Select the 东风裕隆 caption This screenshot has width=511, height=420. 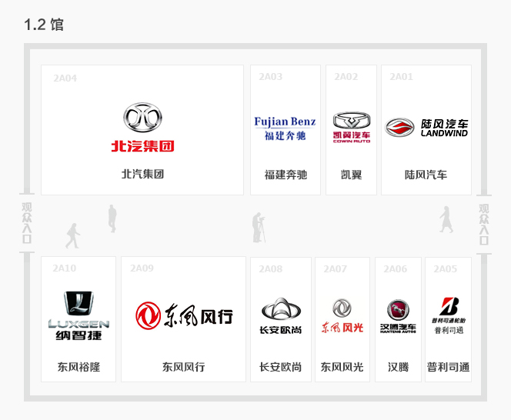(x=78, y=367)
